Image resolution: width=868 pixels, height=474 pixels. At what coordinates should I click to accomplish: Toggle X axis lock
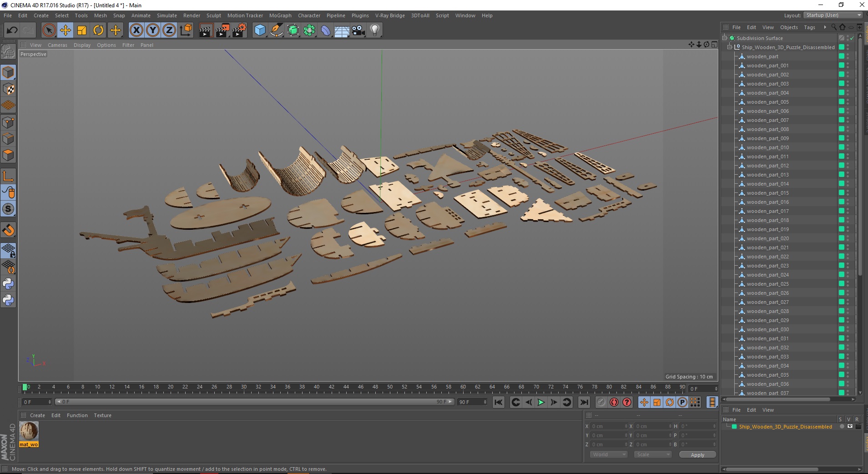click(136, 30)
